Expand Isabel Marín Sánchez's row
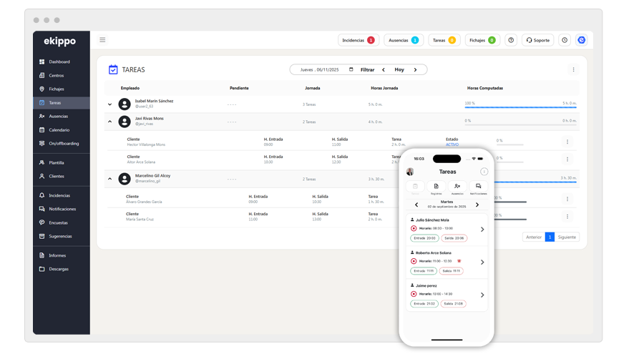The height and width of the screenshot is (354, 644). pos(110,104)
